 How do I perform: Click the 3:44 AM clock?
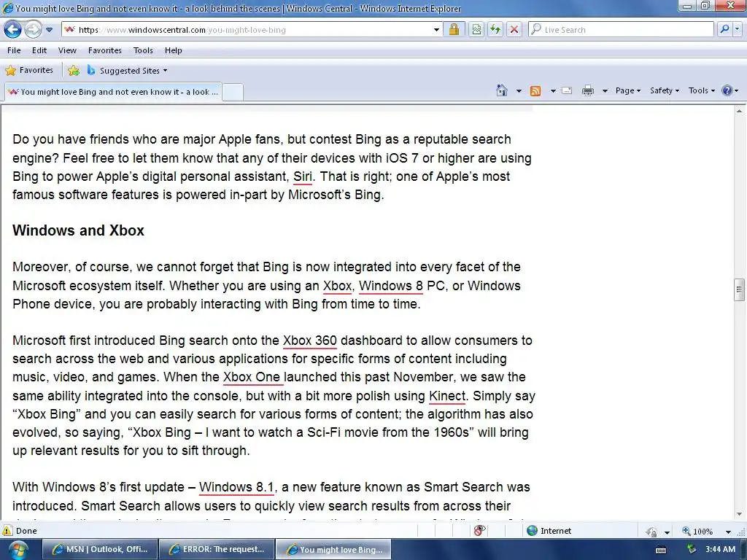pyautogui.click(x=720, y=549)
